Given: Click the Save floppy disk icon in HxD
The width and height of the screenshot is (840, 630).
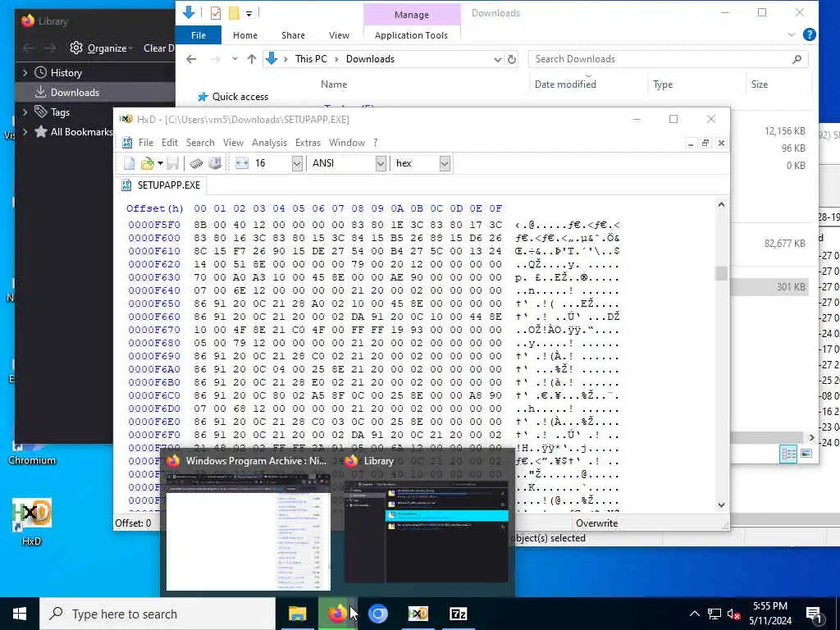Looking at the screenshot, I should pyautogui.click(x=172, y=163).
